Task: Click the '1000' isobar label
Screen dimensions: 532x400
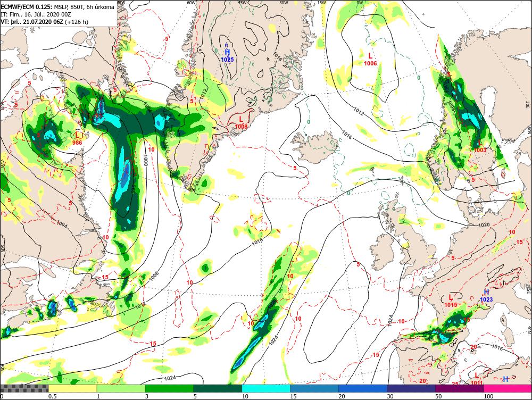Action: point(145,161)
